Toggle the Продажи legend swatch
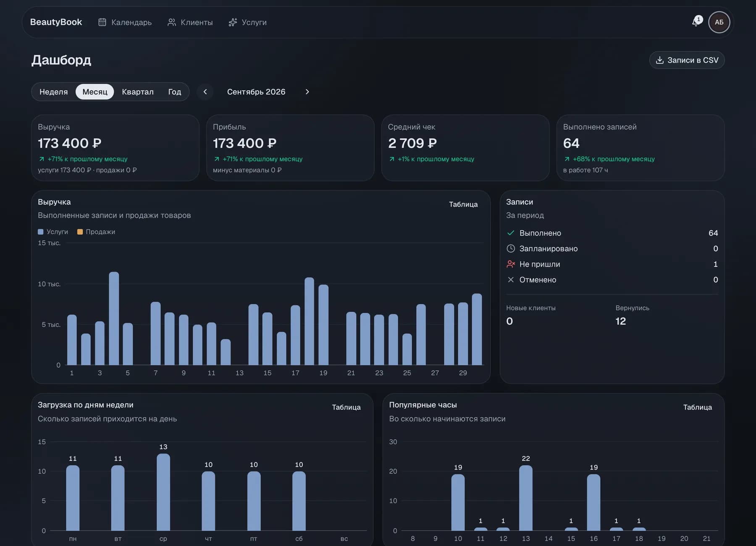Screen dimensions: 756x546 coord(80,232)
